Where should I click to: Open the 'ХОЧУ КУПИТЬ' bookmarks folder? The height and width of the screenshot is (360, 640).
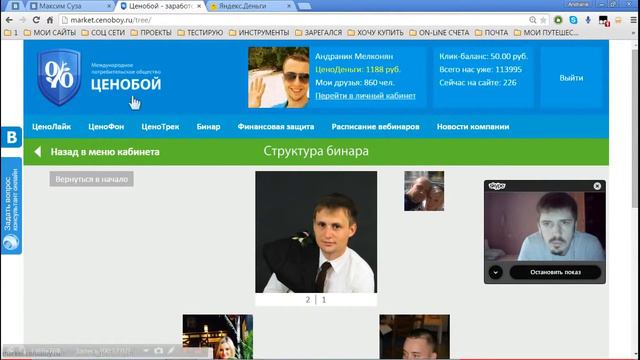376,33
